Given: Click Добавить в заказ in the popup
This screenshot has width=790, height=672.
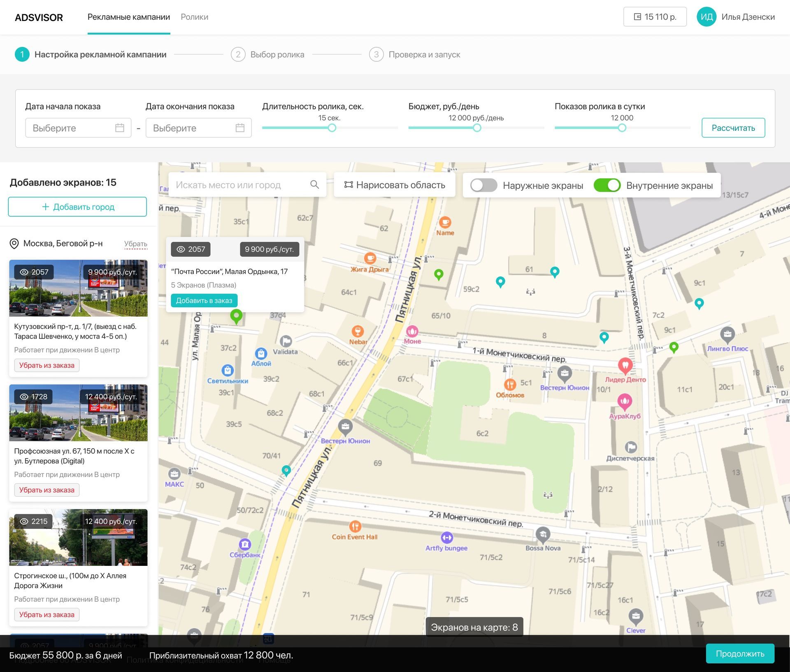Looking at the screenshot, I should (204, 301).
